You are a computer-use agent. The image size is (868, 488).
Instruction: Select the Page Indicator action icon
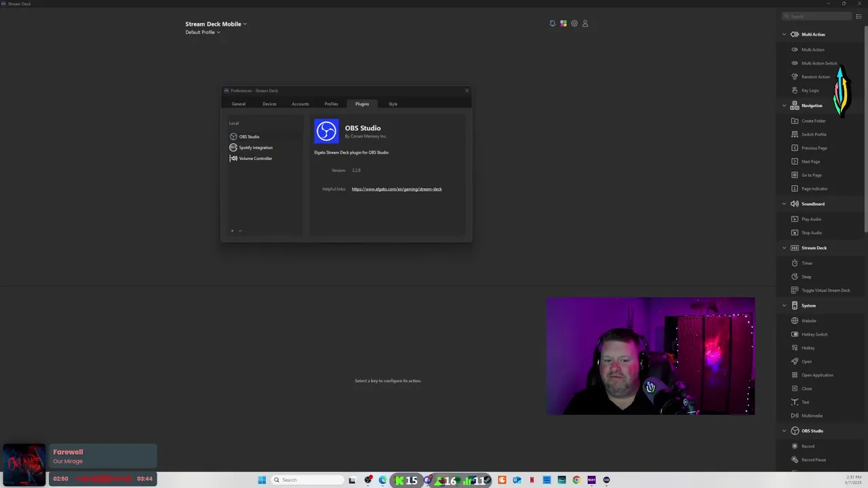(x=795, y=188)
